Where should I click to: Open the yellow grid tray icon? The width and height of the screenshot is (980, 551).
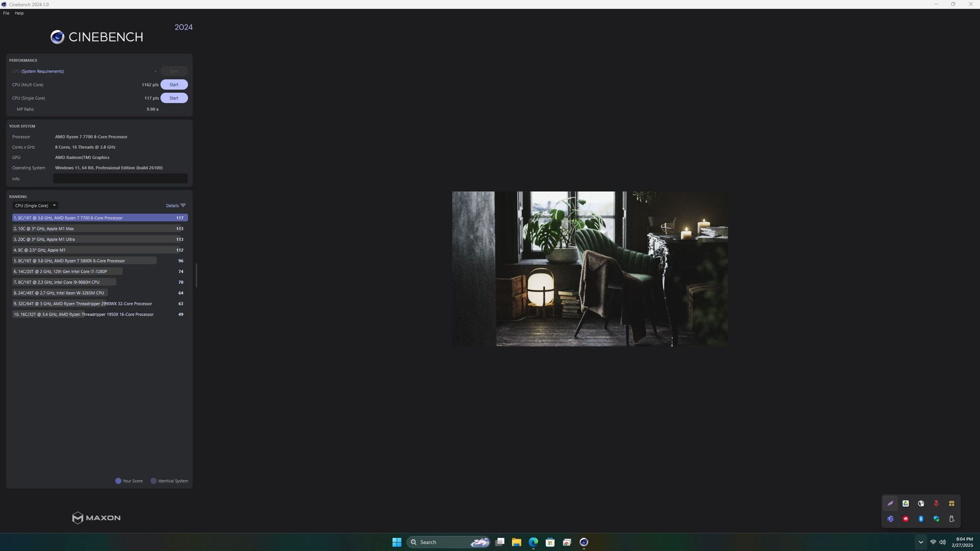coord(951,504)
